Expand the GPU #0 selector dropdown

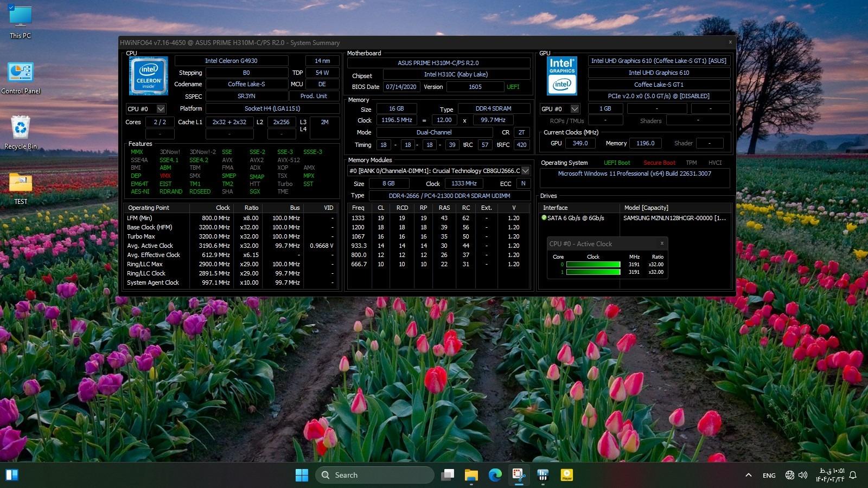[575, 109]
